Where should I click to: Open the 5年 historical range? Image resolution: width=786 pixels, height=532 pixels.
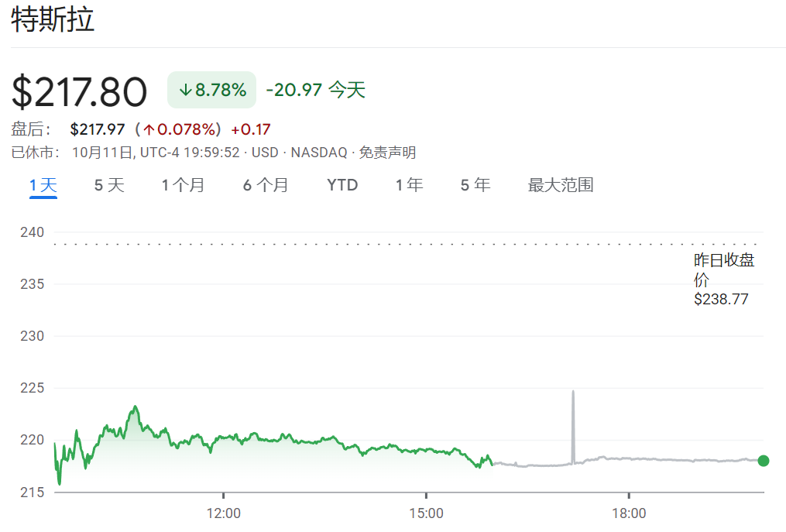475,185
